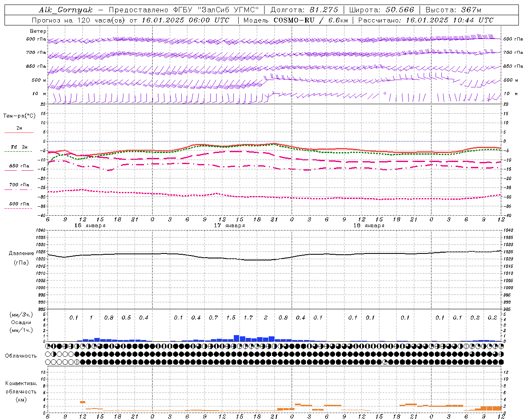Click the Облачность cloud cover label
525x420 pixels.
(21, 356)
